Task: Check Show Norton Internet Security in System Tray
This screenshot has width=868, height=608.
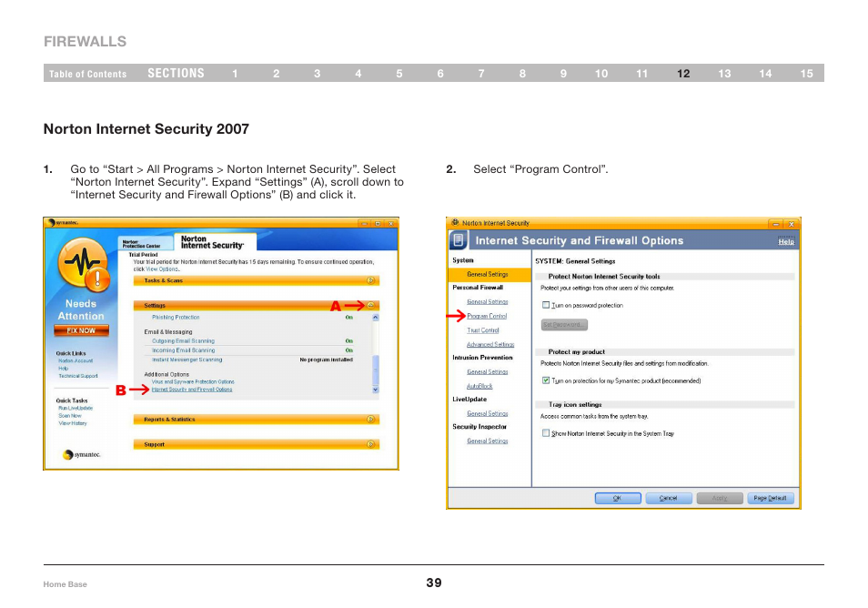Action: coord(546,433)
